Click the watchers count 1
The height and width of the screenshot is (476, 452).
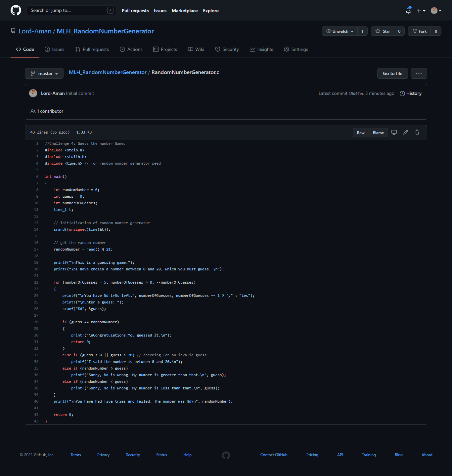[x=362, y=31]
